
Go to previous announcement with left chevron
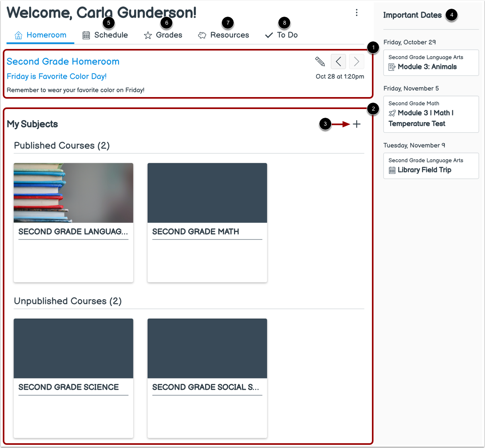(338, 62)
